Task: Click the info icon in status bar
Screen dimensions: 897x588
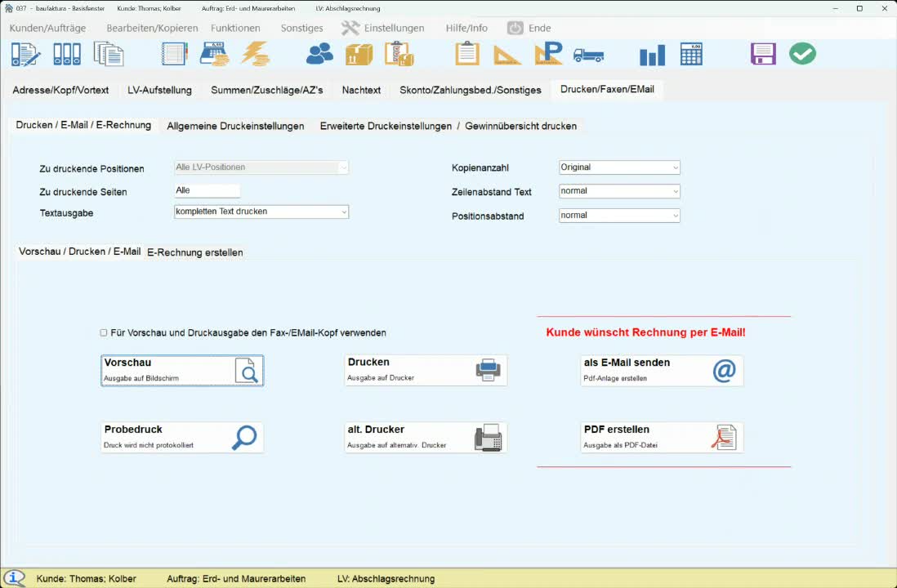Action: 14,578
